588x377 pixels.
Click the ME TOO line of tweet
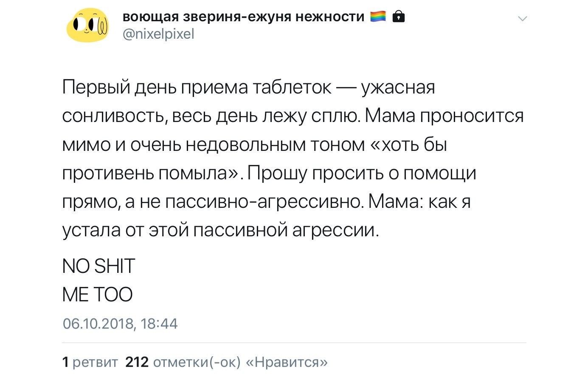pos(97,295)
